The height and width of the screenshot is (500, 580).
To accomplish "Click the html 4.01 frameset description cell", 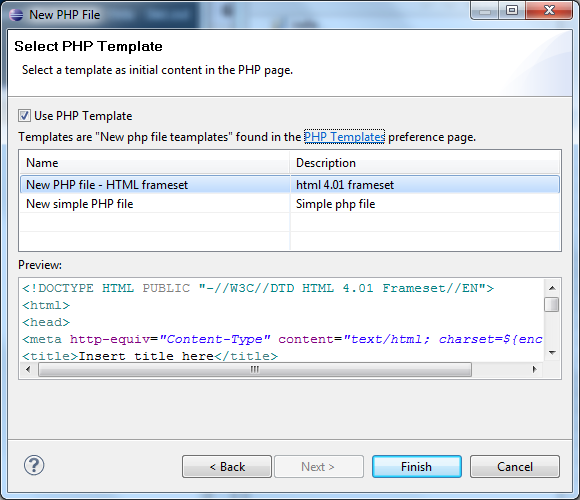I will (x=425, y=185).
